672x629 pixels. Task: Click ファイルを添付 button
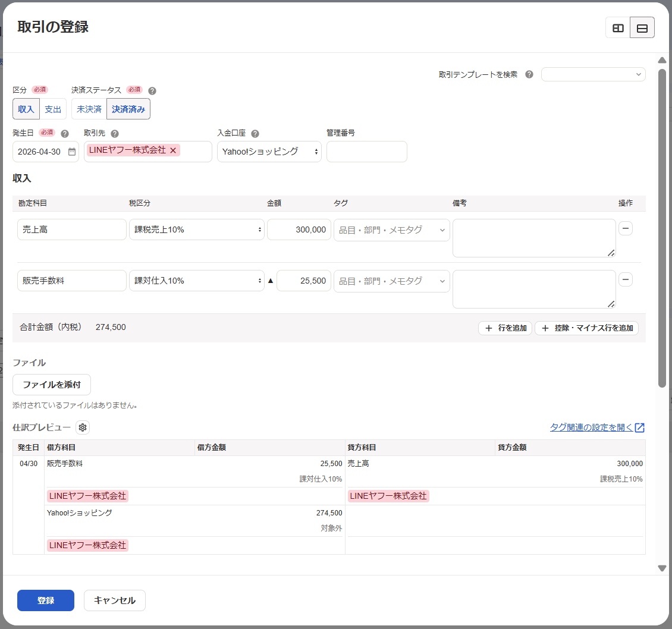[52, 385]
